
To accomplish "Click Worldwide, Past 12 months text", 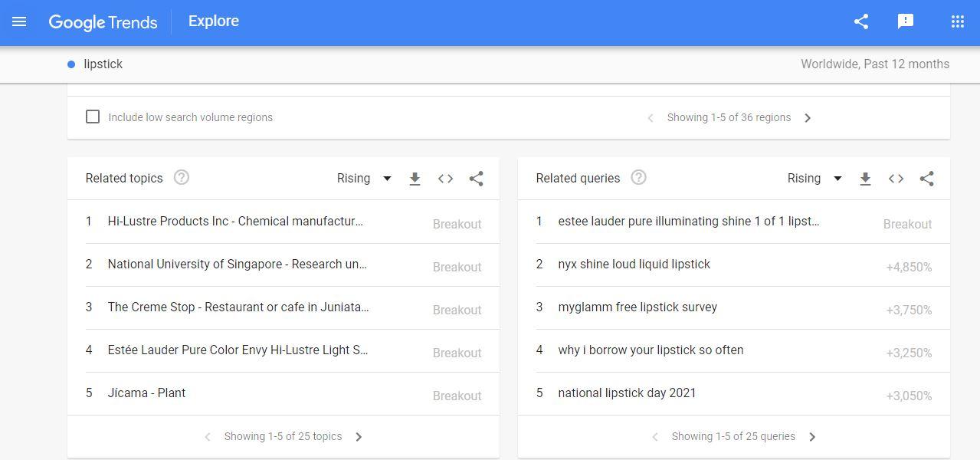I will click(x=875, y=64).
